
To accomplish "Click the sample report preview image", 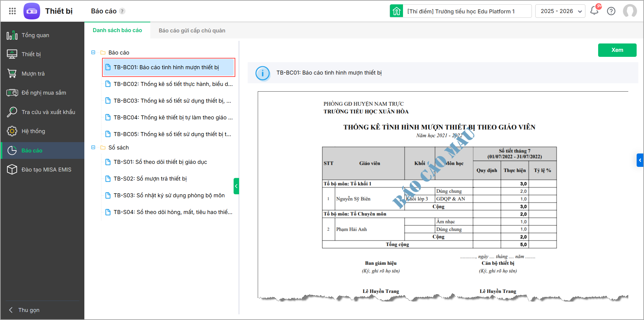I will coord(443,196).
